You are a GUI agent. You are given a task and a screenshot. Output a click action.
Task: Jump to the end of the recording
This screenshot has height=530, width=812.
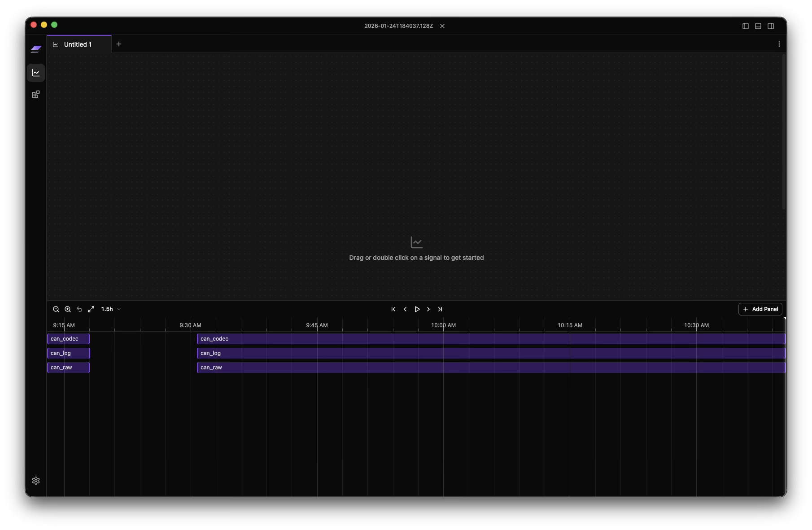(x=440, y=309)
